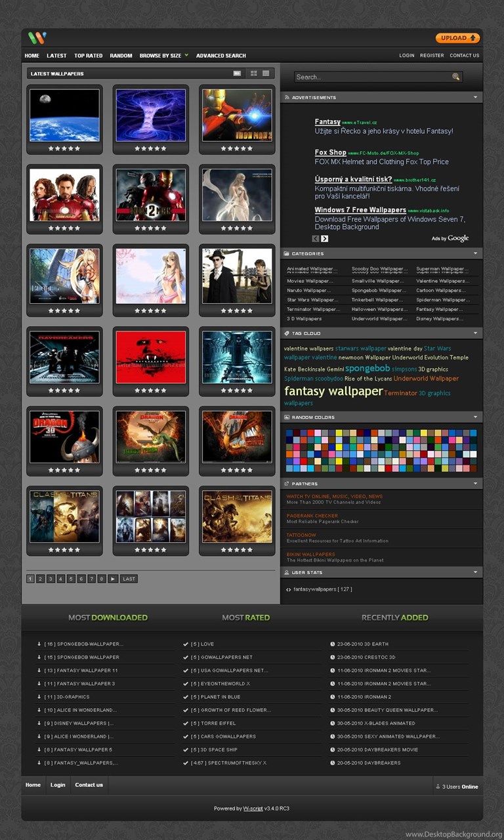This screenshot has height=840, width=504.
Task: Open Advanced Search page
Action: (x=221, y=56)
